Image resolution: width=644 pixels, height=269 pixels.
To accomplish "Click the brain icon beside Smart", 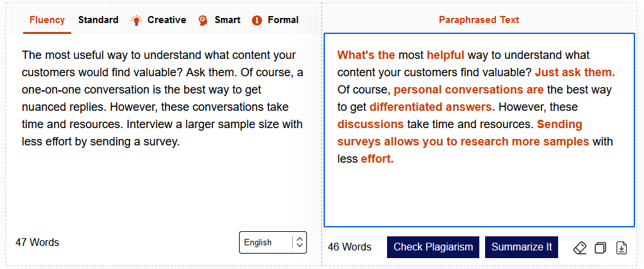I will tap(203, 20).
